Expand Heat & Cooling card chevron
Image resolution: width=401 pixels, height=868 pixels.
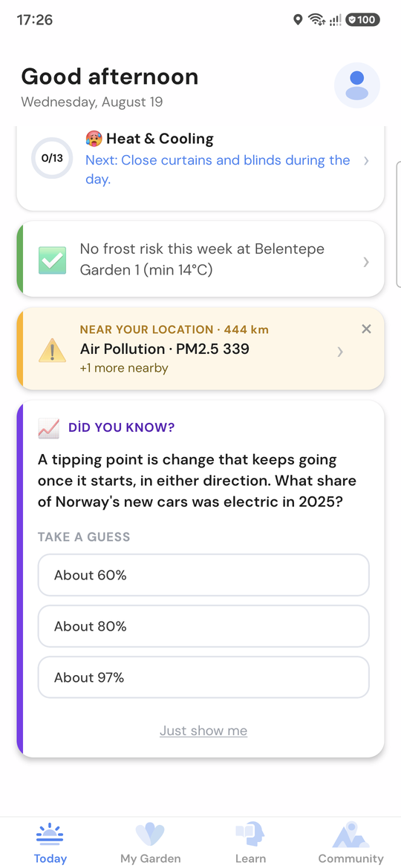coord(366,161)
